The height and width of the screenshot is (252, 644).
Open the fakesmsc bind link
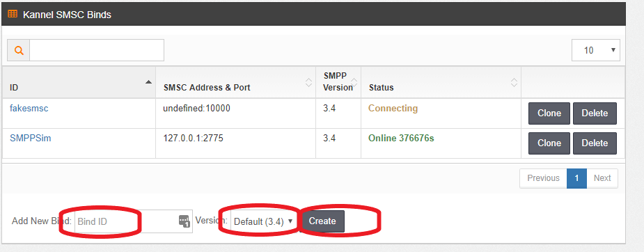point(29,109)
